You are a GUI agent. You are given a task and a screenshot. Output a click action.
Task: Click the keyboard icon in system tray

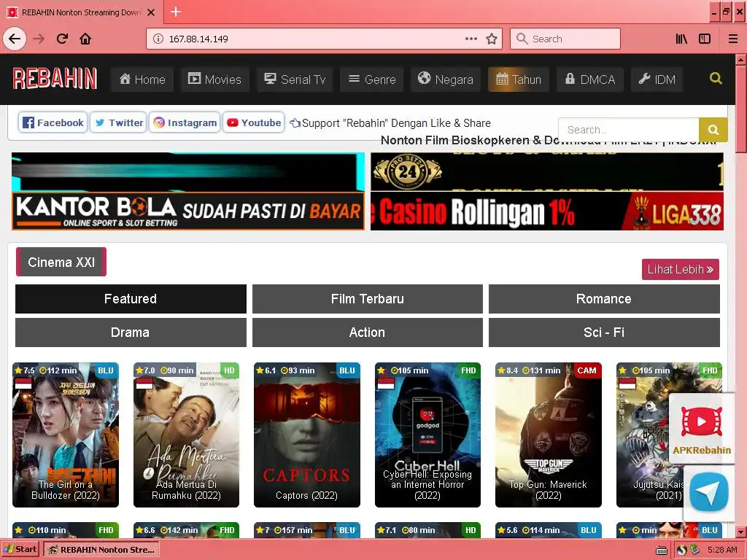[x=662, y=551]
